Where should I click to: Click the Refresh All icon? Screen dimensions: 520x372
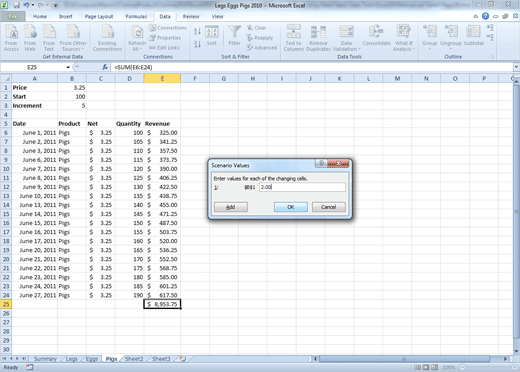pyautogui.click(x=137, y=38)
